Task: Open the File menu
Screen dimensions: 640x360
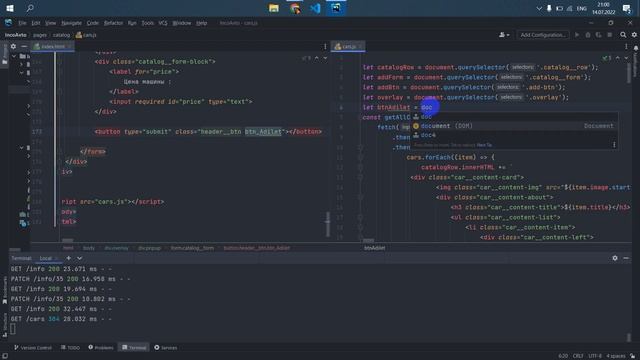Action: point(22,23)
